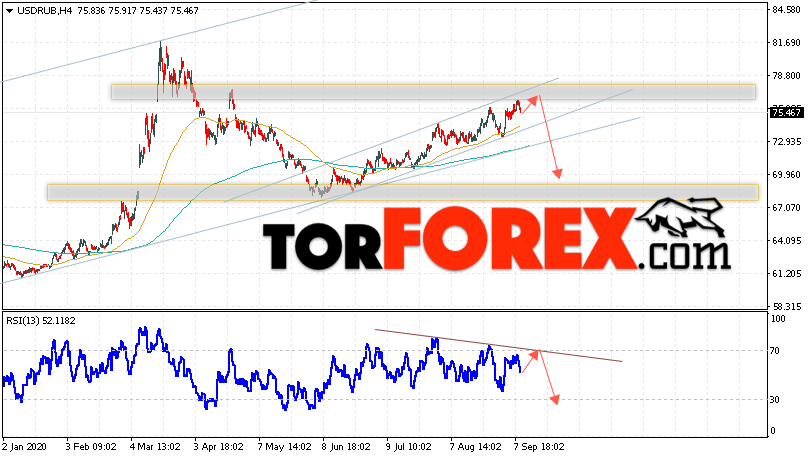Screen dimensions: 808x458
Task: Select the 64.095 price axis label
Action: (x=786, y=241)
